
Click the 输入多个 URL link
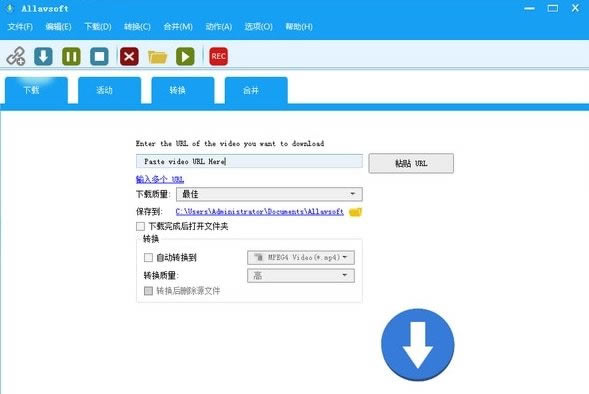tap(160, 179)
